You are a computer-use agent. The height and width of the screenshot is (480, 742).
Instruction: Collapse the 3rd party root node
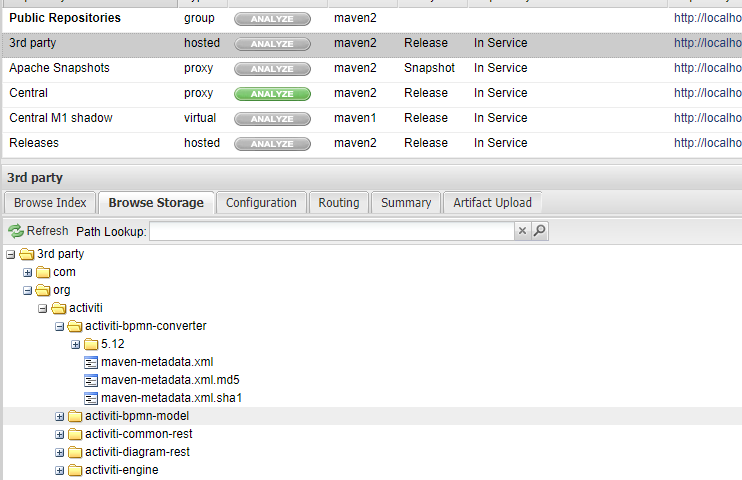pyautogui.click(x=11, y=254)
